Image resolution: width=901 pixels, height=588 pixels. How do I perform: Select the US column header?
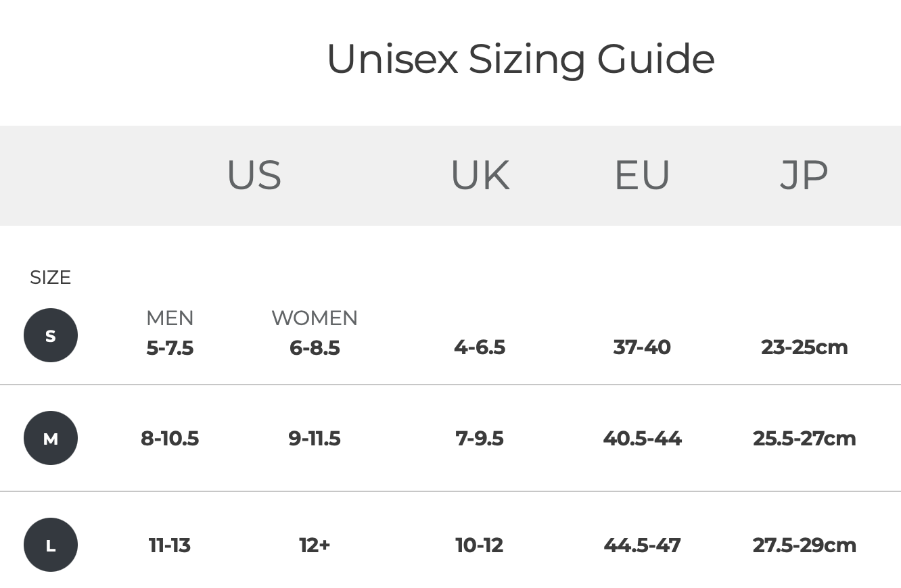[254, 175]
